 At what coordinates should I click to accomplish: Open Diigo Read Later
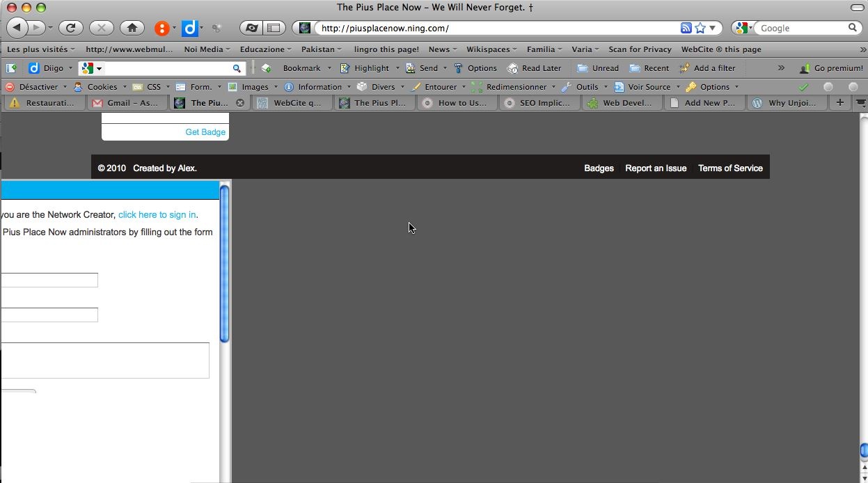(534, 68)
